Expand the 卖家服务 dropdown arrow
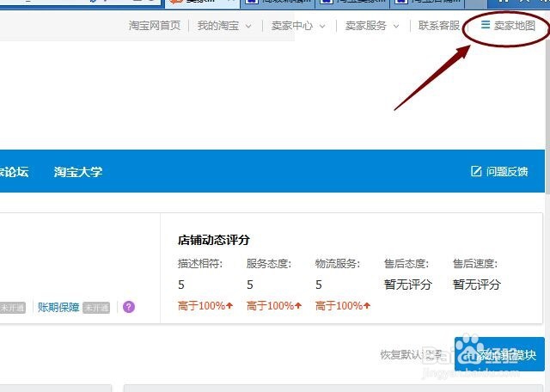Viewport: 550px width, 392px height. point(396,27)
